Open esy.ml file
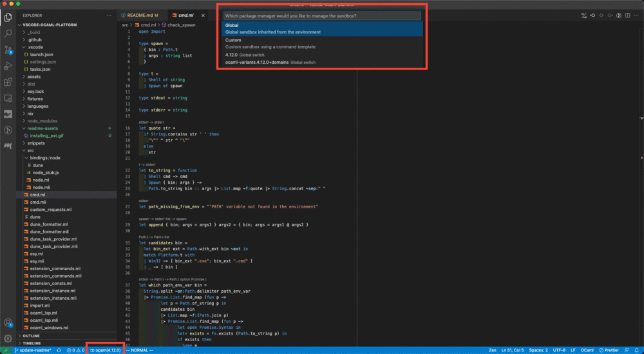644x354 pixels. point(66,253)
